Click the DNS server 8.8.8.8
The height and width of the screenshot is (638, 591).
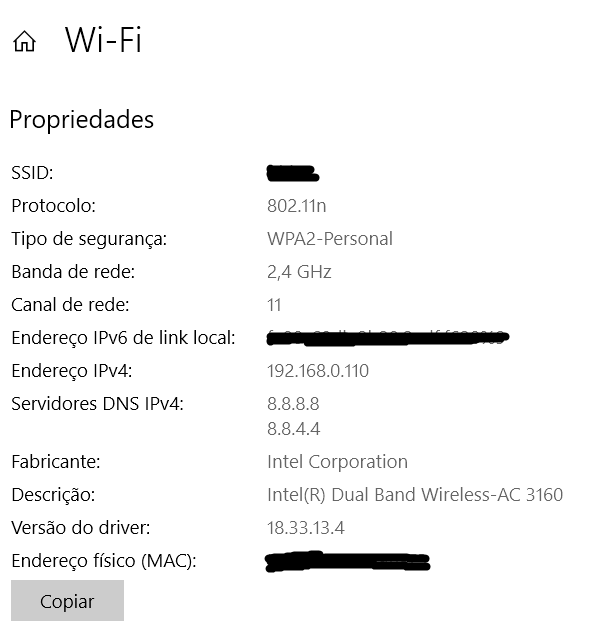click(293, 404)
